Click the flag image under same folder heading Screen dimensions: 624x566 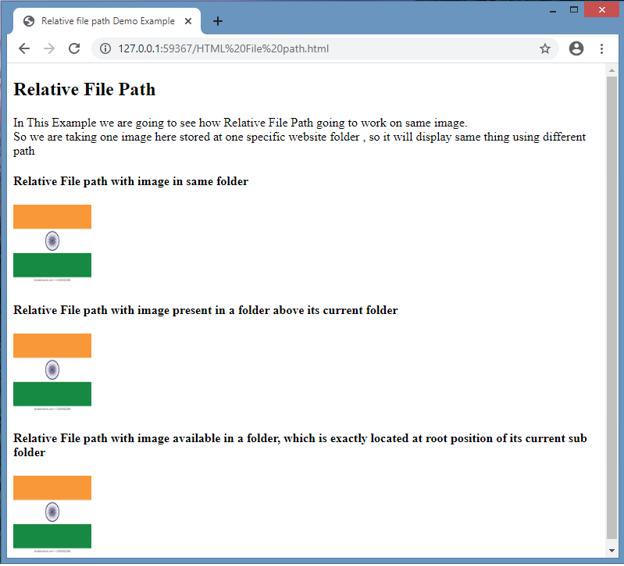click(52, 243)
